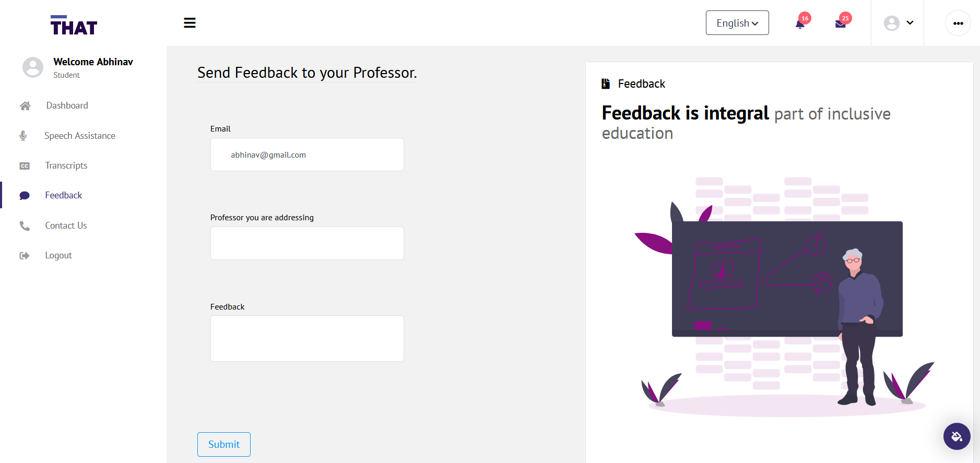Click the Logout arrow icon

coord(25,256)
